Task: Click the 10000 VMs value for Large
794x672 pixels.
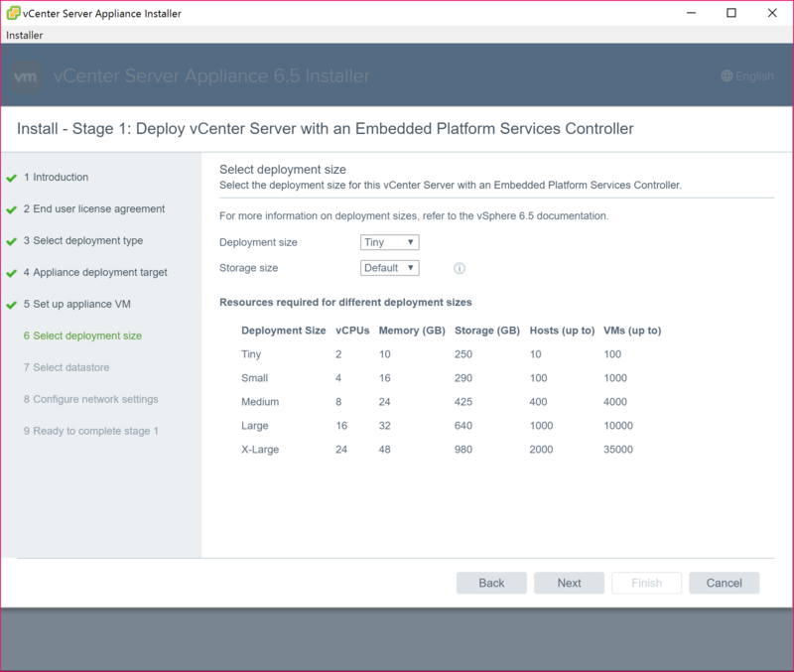Action: 618,426
